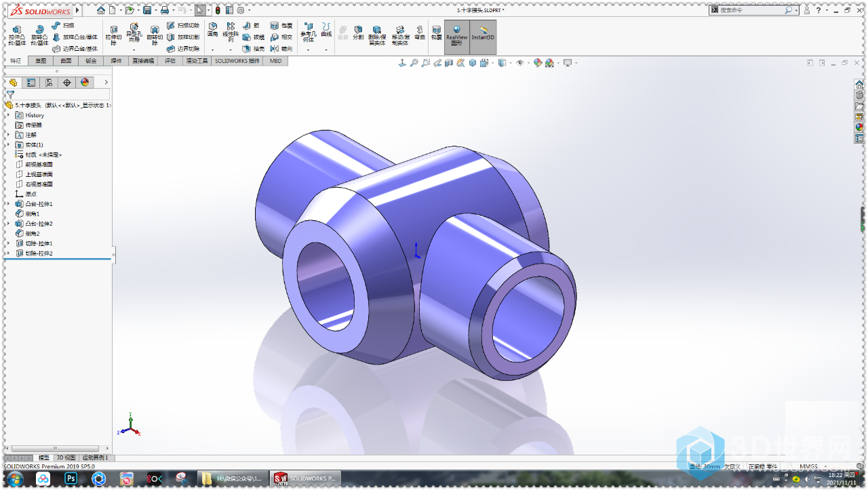Click the Zoom to Fit view icon
Image resolution: width=868 pixels, height=490 pixels.
414,63
